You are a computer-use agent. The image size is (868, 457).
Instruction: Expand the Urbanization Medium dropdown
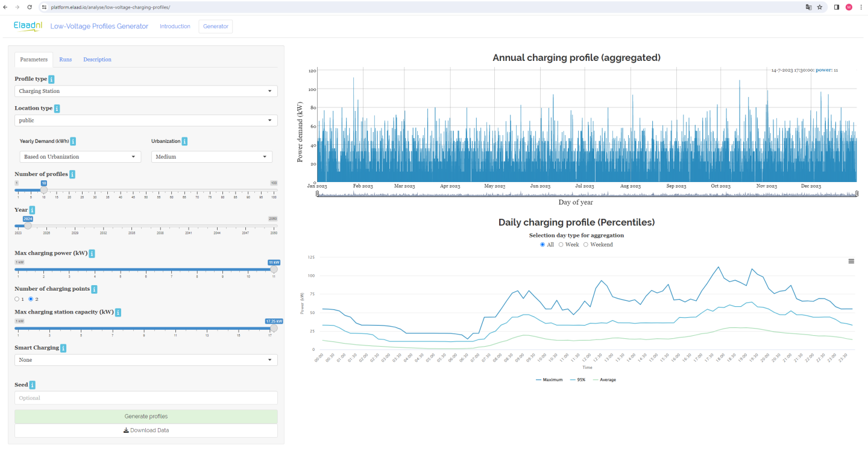point(212,157)
